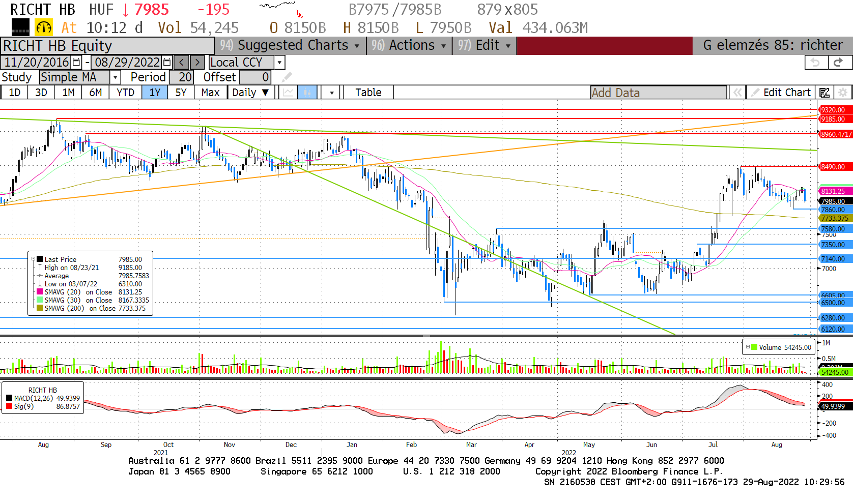Click the 7580.00 blue level label
853x504 pixels.
pyautogui.click(x=835, y=229)
